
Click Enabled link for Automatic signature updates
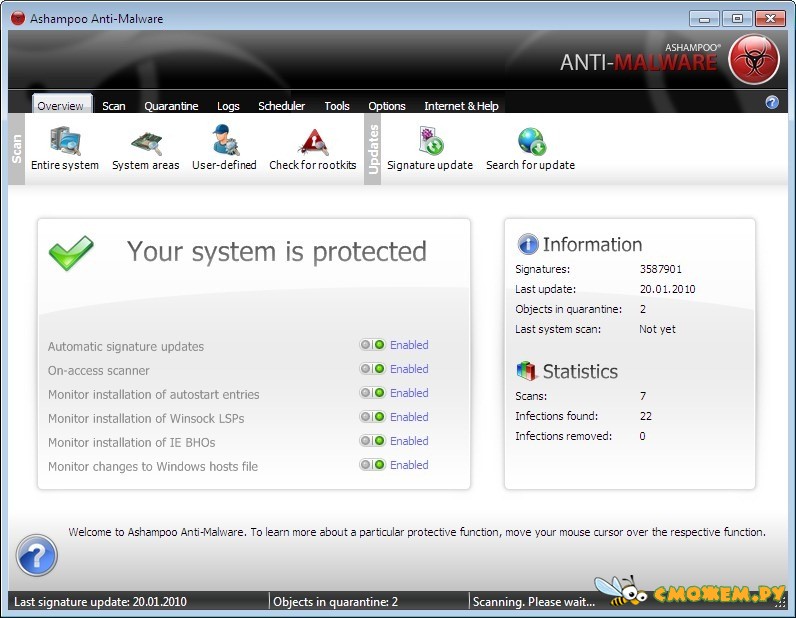tap(409, 345)
